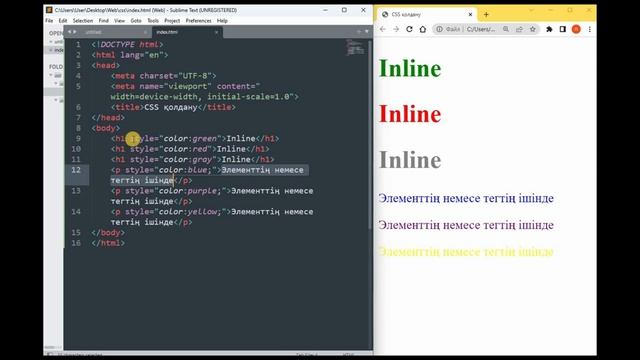Image resolution: width=640 pixels, height=360 pixels.
Task: Maximize the Sublime Text window
Action: point(344,10)
